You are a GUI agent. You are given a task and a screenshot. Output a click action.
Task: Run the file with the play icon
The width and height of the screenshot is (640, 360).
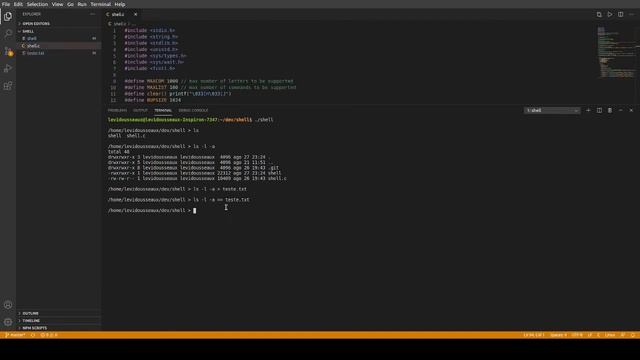[610, 14]
